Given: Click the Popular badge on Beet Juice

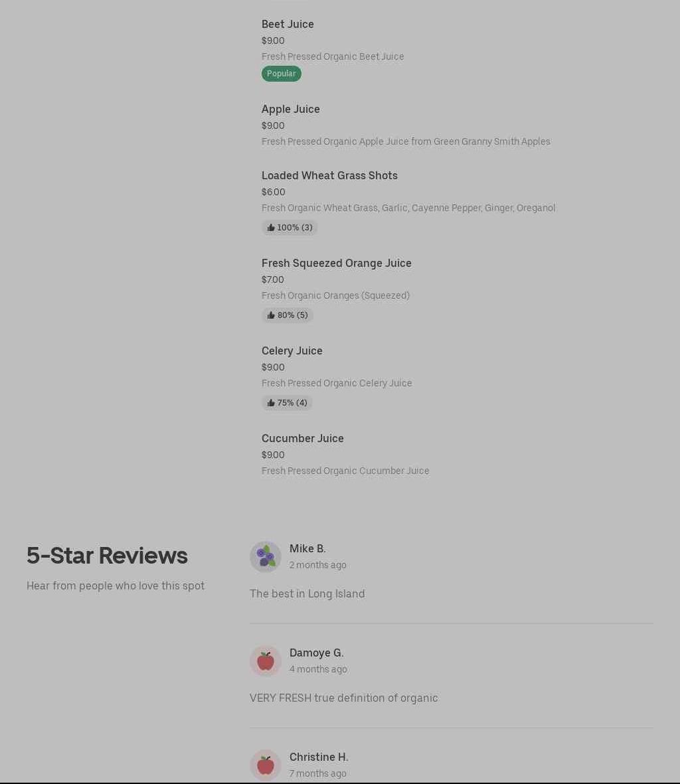Looking at the screenshot, I should [x=281, y=74].
